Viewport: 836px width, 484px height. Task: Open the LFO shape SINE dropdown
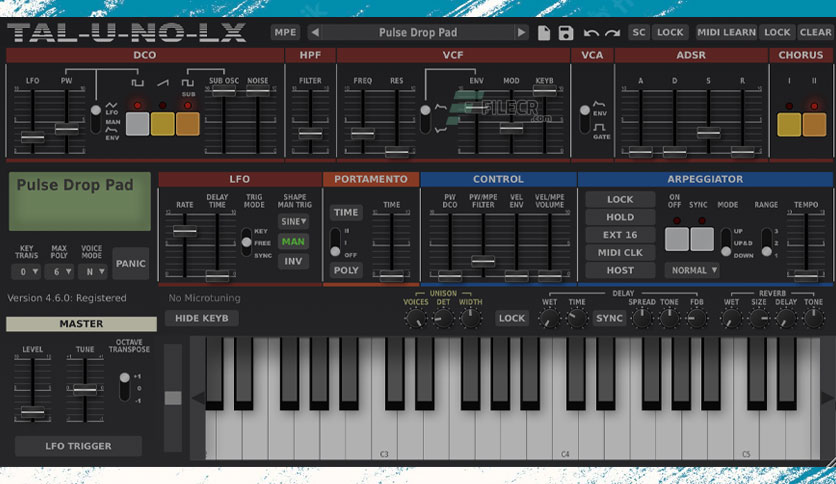click(x=293, y=221)
